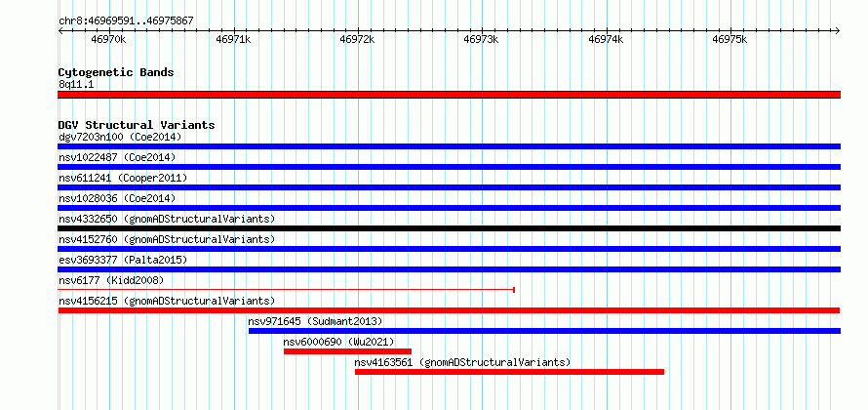Click the chr8:46969591..46975867 region label
Screen dimensions: 868x410
click(x=126, y=21)
